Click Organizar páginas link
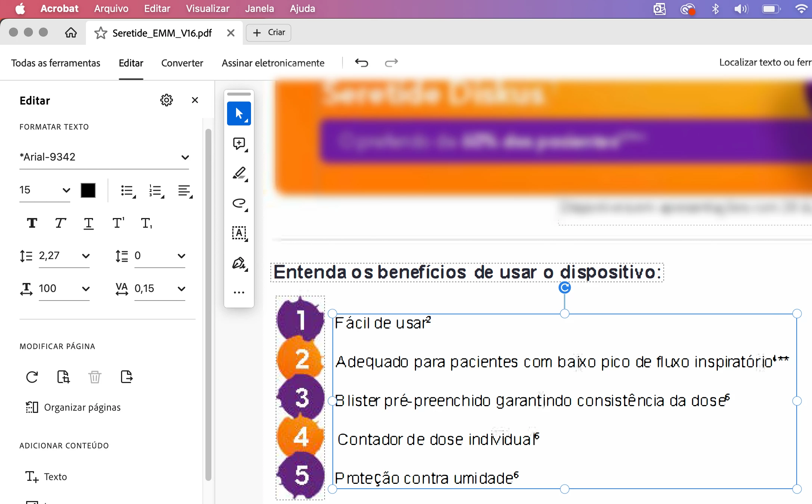812x504 pixels. [82, 407]
